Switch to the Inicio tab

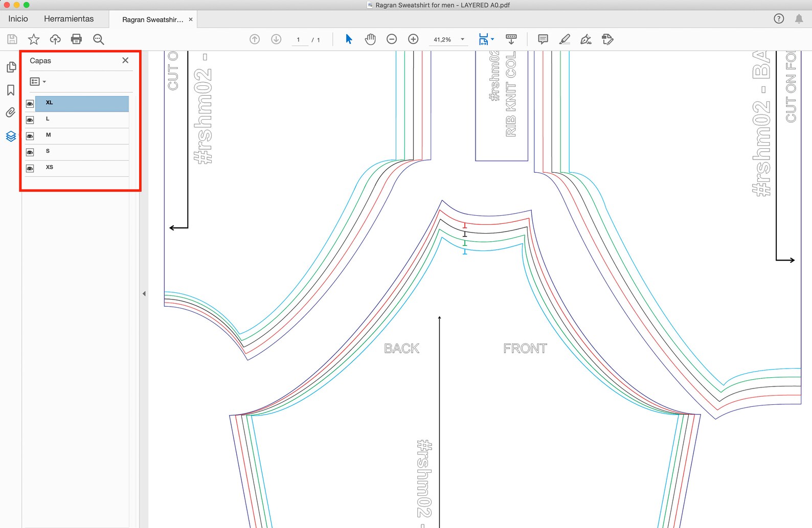18,19
